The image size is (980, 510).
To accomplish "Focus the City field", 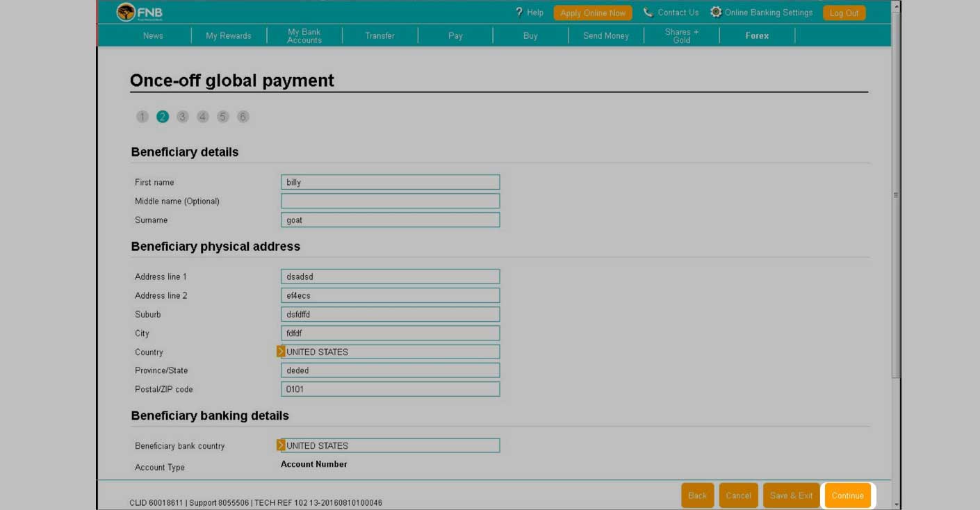I will pos(391,333).
